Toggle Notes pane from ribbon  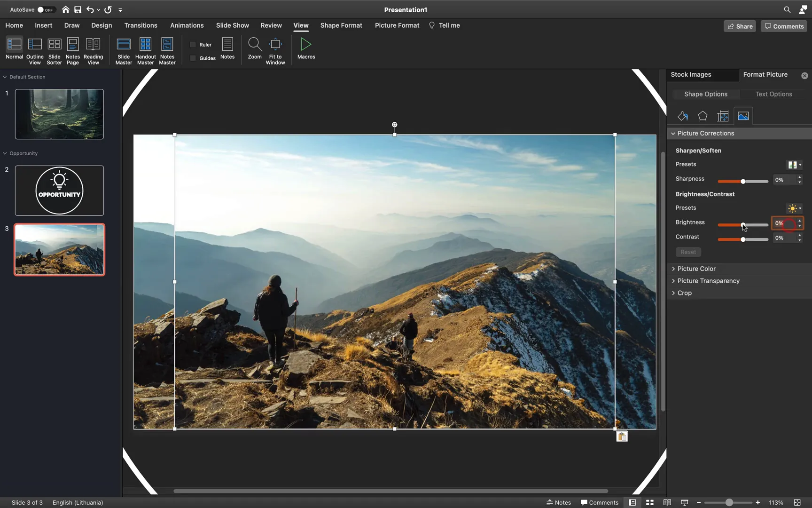(x=227, y=48)
